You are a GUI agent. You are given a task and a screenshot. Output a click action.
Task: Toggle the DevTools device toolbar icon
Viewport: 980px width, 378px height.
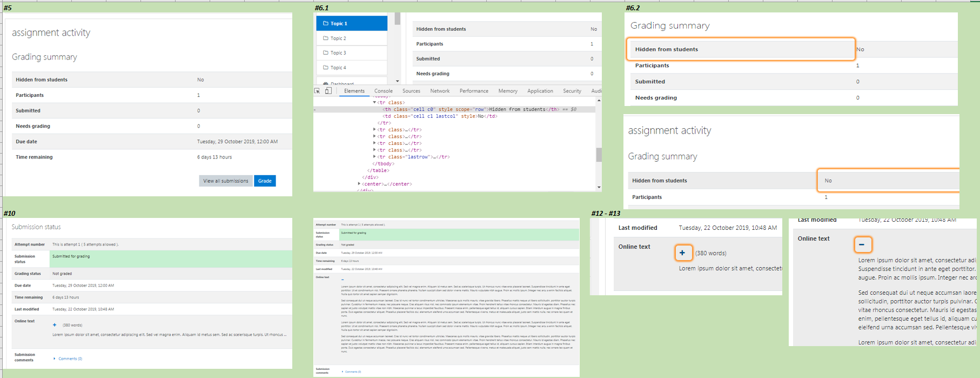coord(328,91)
